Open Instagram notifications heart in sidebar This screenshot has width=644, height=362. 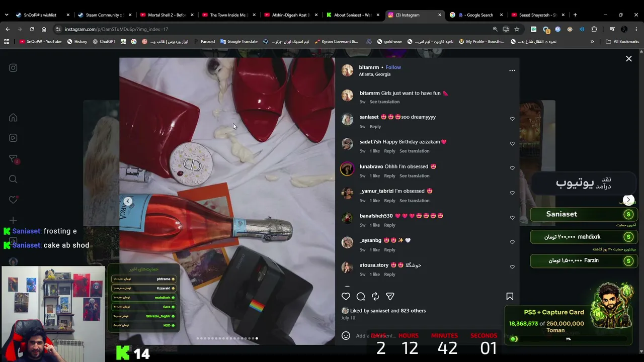[13, 200]
